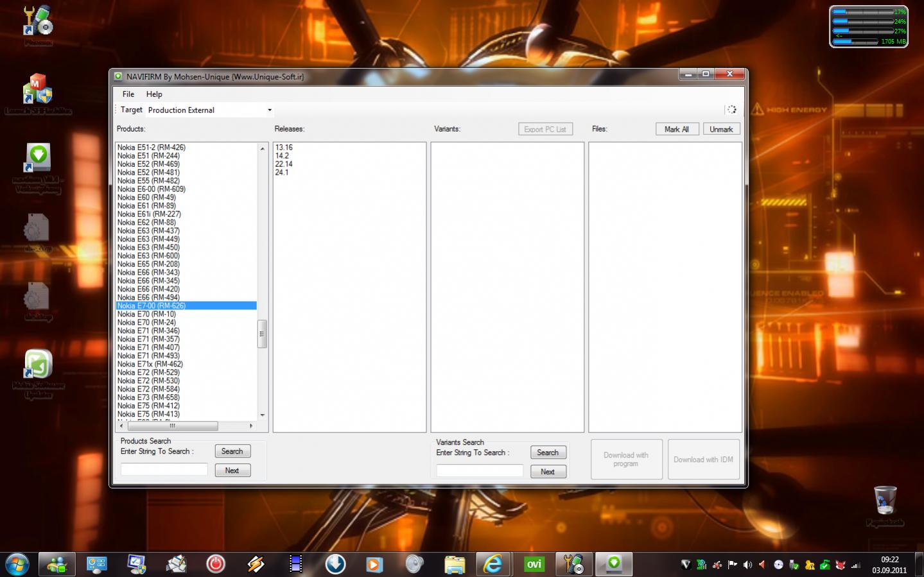Image resolution: width=924 pixels, height=577 pixels.
Task: Open the Navifirm desktop shortcut
Action: point(38,168)
